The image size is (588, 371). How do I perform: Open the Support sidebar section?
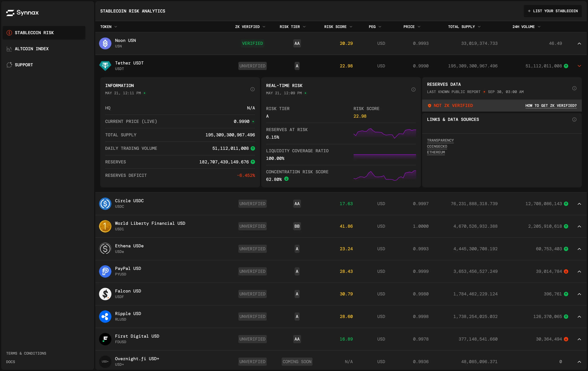click(x=44, y=65)
